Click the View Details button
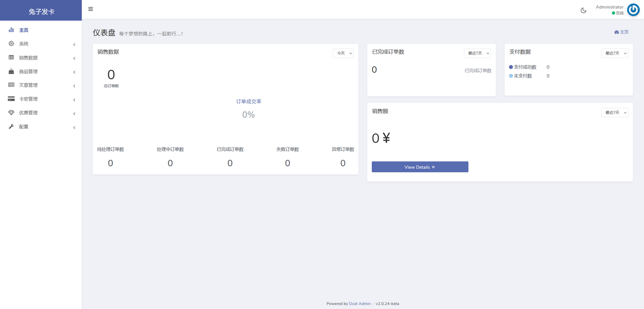The width and height of the screenshot is (644, 309). 420,167
